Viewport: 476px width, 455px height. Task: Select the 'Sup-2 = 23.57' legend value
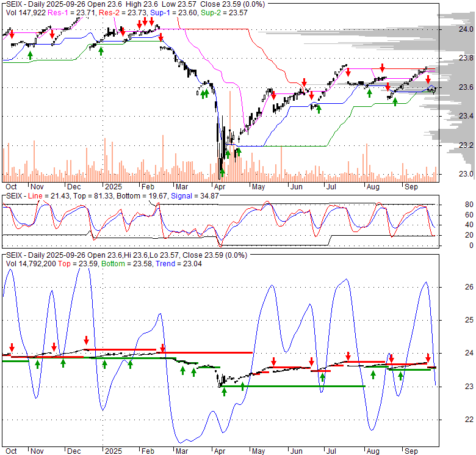point(224,13)
